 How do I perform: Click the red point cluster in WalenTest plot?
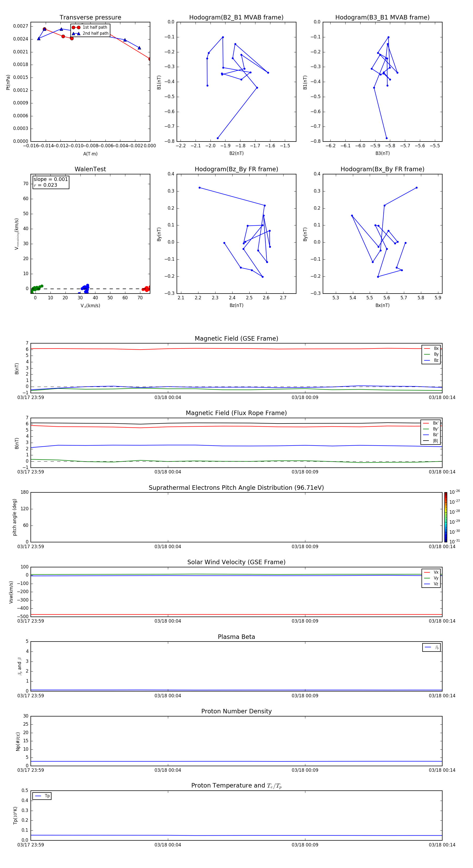pos(146,289)
